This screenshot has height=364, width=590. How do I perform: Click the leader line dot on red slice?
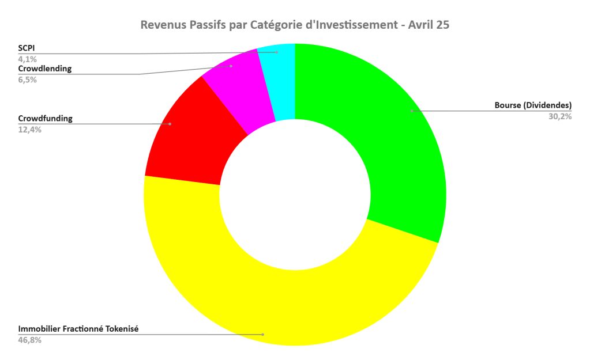click(170, 124)
